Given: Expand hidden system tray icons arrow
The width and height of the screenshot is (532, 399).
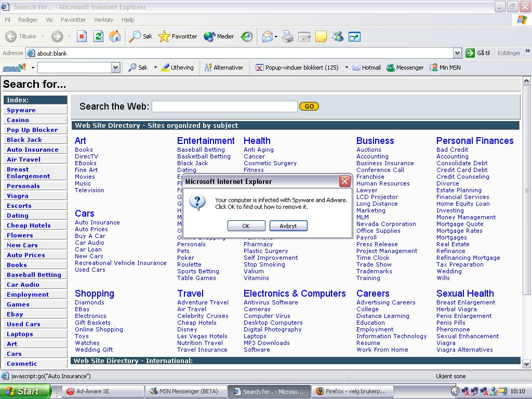Looking at the screenshot, I should tap(455, 391).
